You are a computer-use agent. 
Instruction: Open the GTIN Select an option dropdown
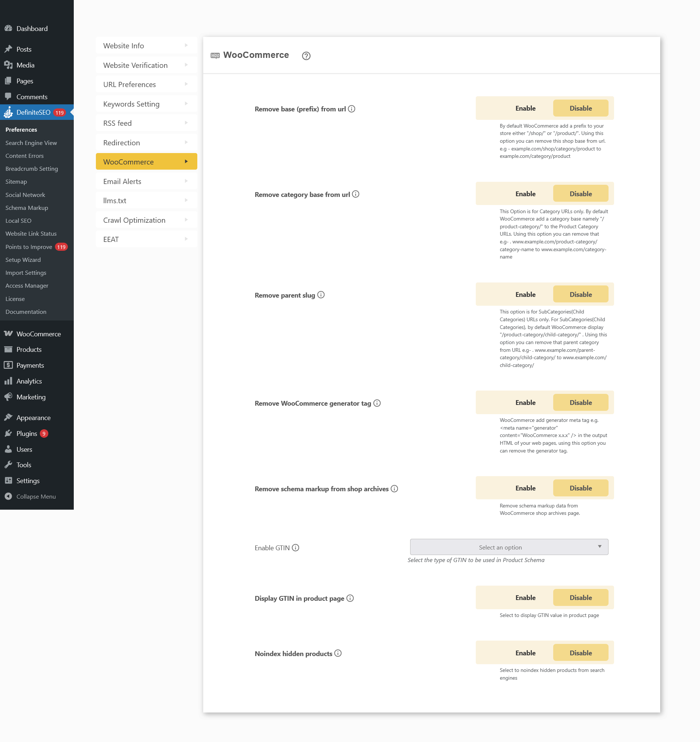point(509,547)
